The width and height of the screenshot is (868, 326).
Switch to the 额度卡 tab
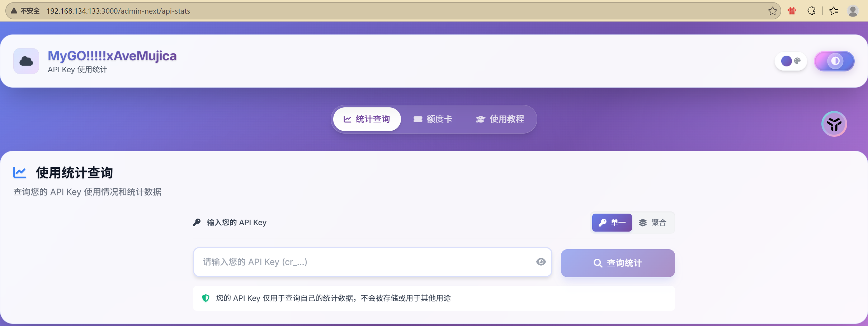click(x=433, y=119)
